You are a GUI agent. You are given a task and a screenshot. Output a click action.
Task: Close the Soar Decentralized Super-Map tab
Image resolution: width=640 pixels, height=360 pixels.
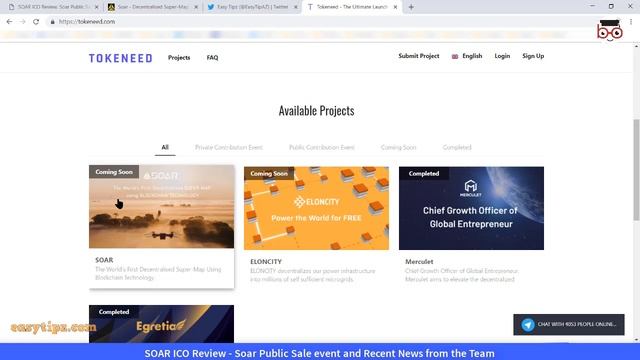[196, 7]
